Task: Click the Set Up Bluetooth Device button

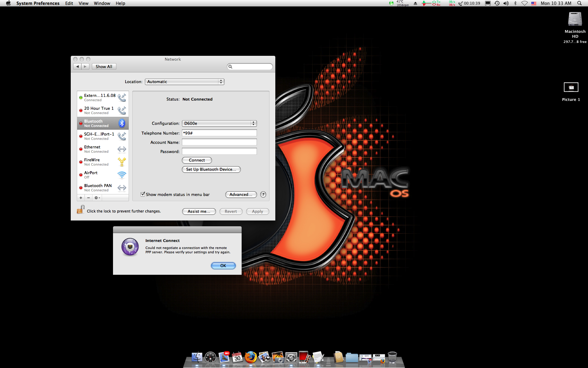Action: pyautogui.click(x=211, y=169)
